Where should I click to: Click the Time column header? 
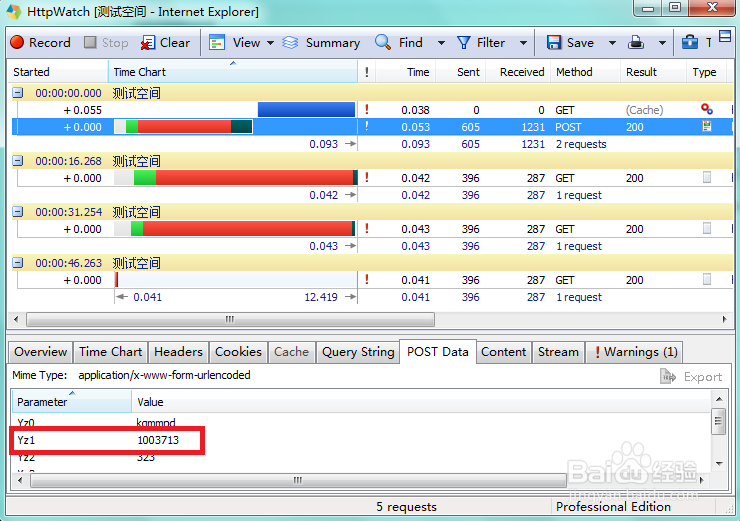[405, 72]
